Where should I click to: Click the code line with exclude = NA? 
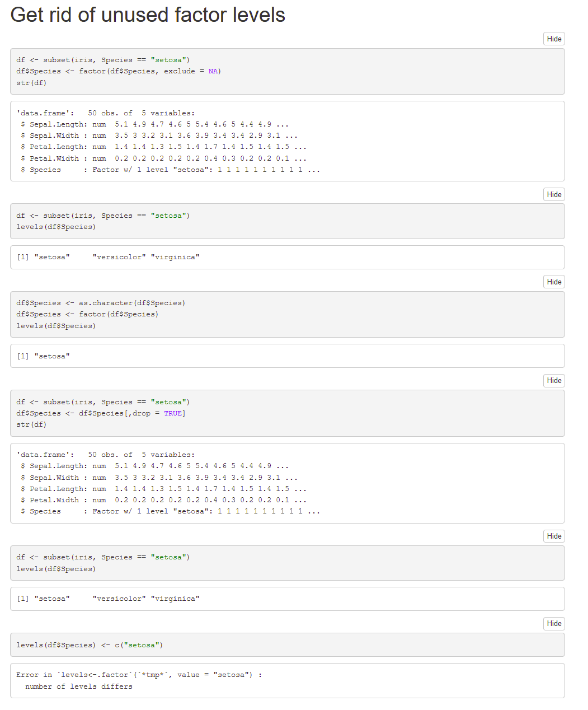pos(119,71)
